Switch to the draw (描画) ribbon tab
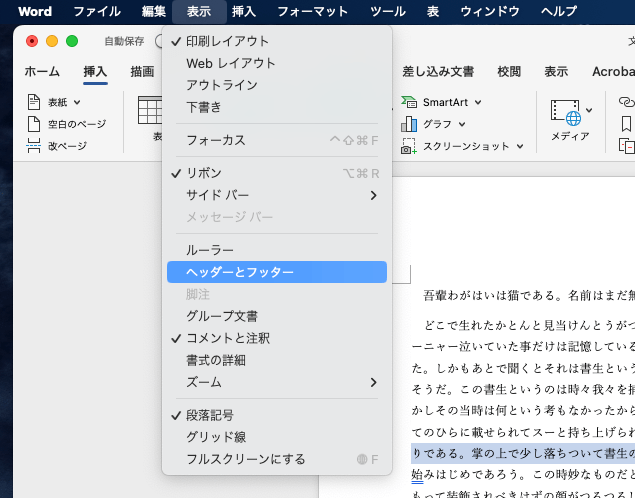635x498 pixels. click(x=142, y=72)
